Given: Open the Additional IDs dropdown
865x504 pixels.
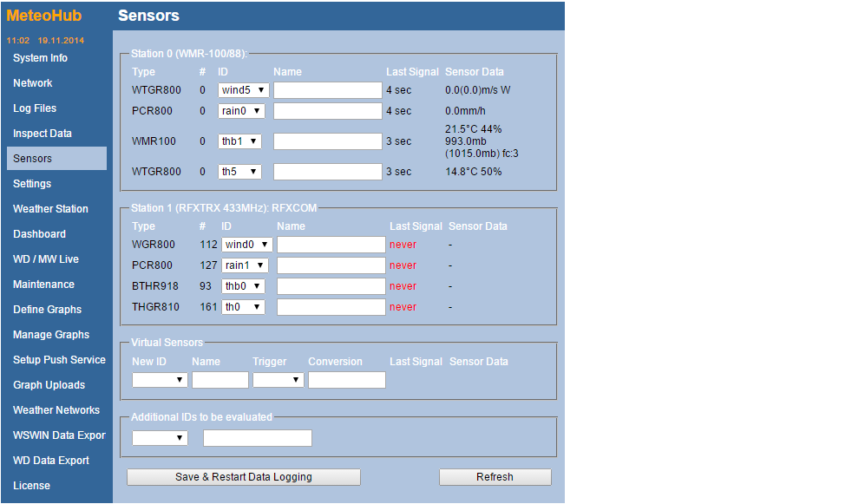Looking at the screenshot, I should tap(160, 438).
